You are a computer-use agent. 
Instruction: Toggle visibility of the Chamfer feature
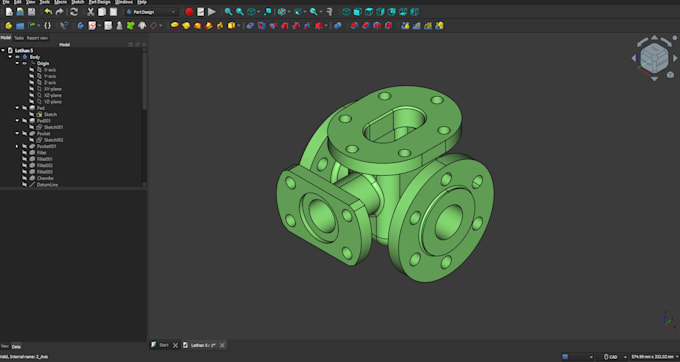25,178
